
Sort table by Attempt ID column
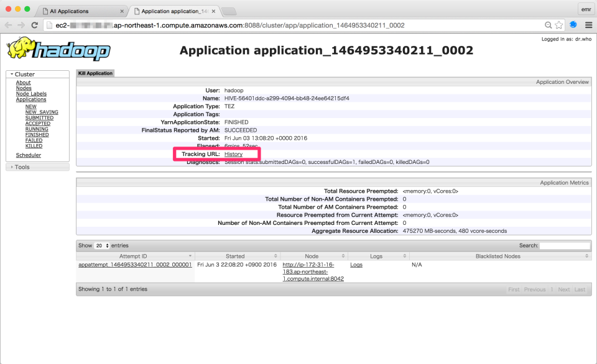click(x=135, y=256)
